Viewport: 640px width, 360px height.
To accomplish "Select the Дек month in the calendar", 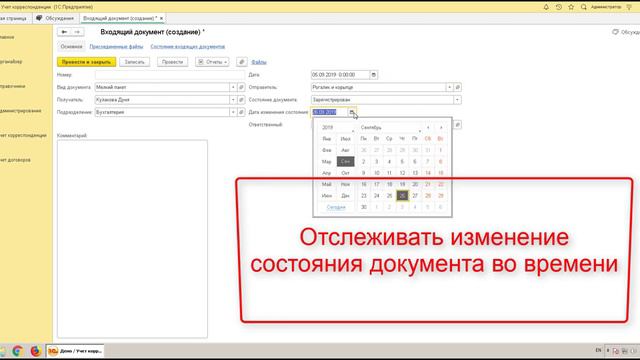I will [x=345, y=196].
